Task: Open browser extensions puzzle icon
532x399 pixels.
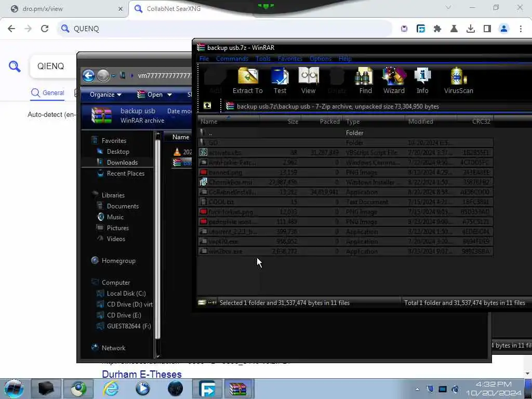Action: tap(437, 29)
